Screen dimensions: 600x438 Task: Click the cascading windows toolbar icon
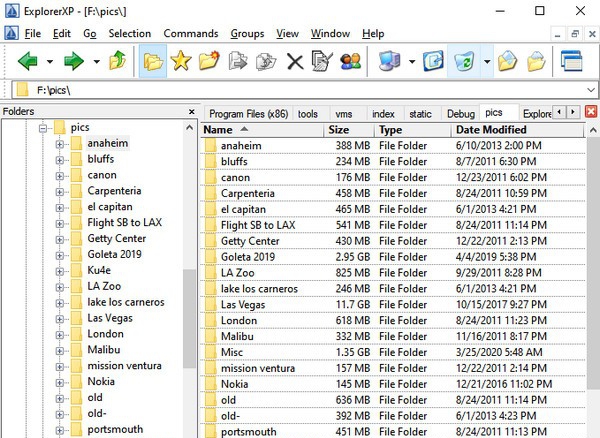coord(572,61)
